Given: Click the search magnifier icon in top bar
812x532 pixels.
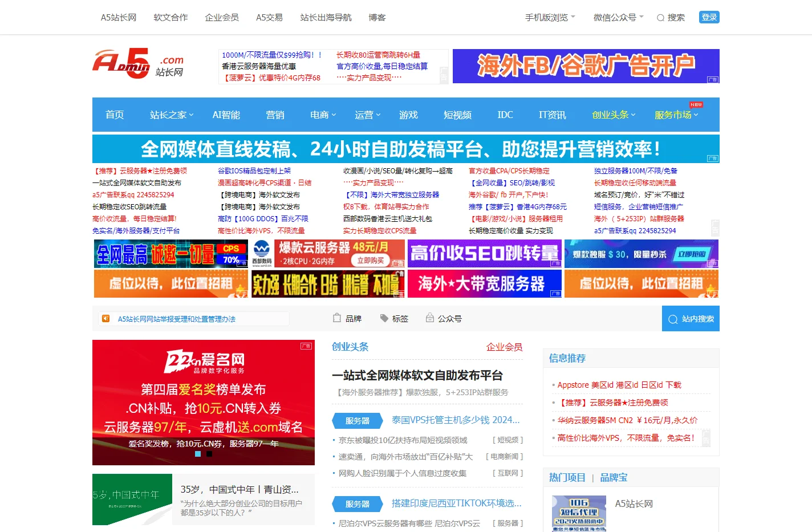Looking at the screenshot, I should (x=660, y=18).
